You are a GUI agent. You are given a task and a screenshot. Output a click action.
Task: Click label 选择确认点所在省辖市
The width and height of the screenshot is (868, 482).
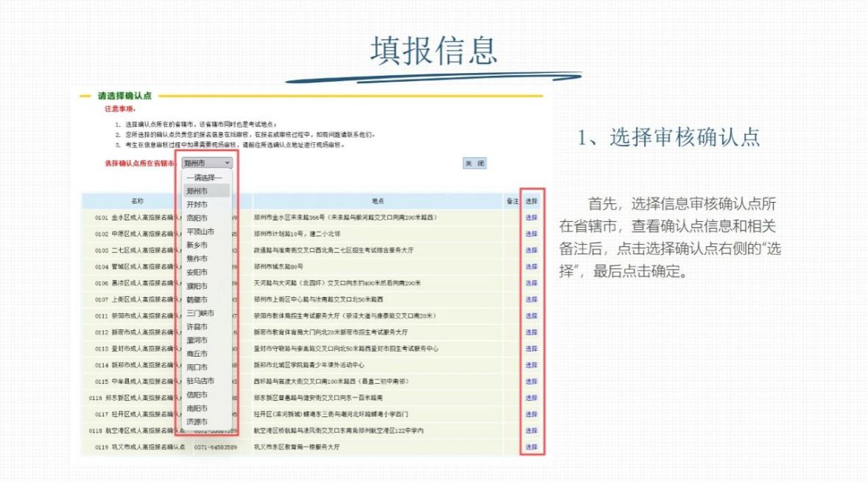139,164
